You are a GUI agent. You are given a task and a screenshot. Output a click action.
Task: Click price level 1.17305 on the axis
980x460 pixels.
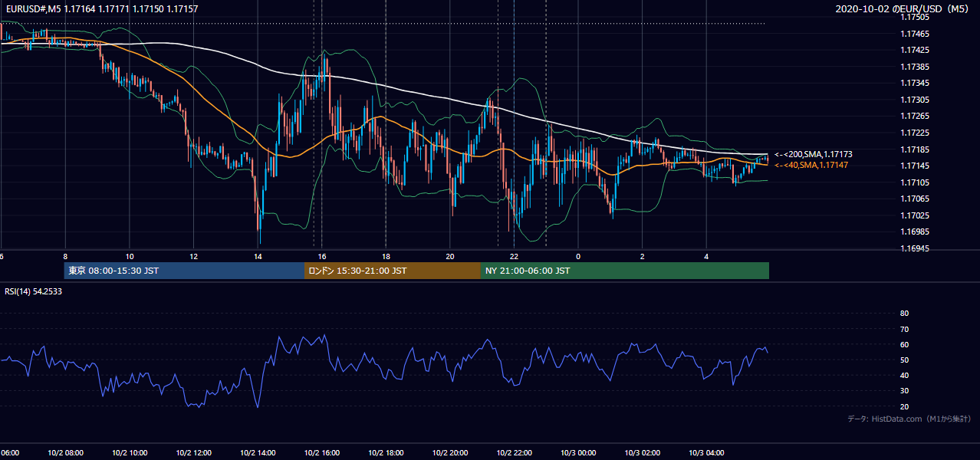(914, 100)
